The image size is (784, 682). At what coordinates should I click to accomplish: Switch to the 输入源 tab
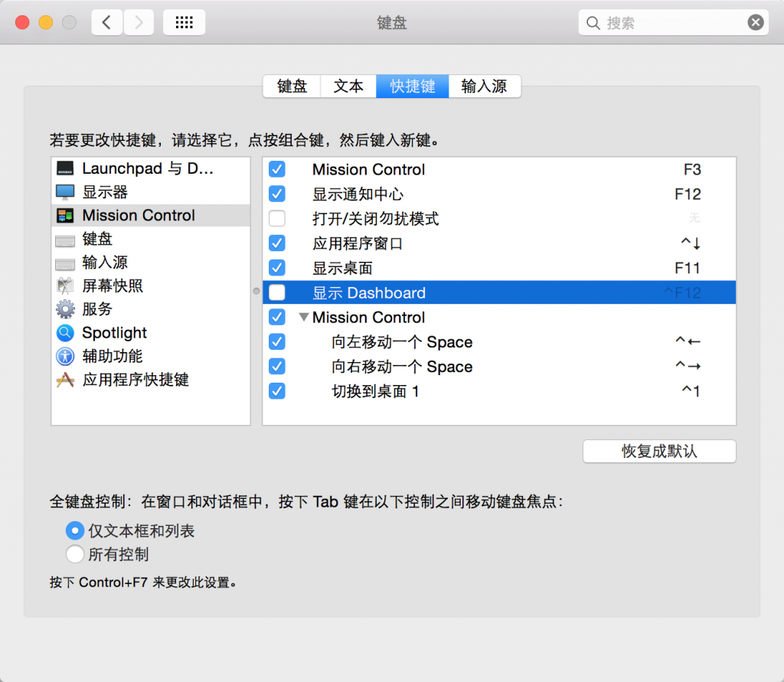(x=484, y=86)
